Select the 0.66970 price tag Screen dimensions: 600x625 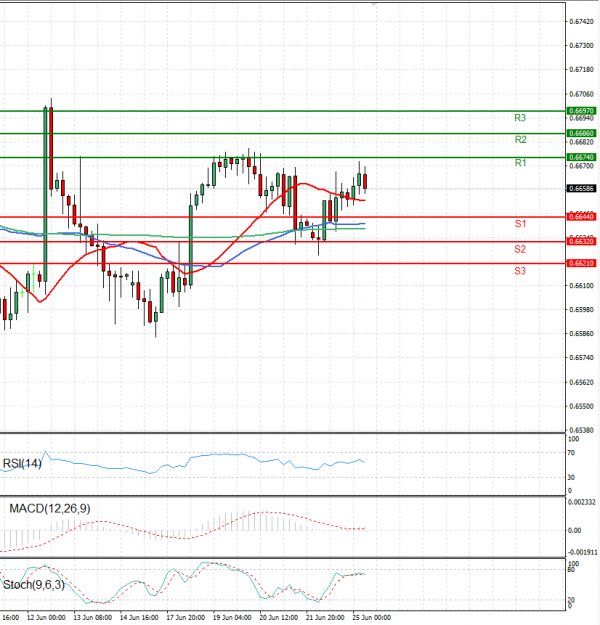click(x=581, y=110)
